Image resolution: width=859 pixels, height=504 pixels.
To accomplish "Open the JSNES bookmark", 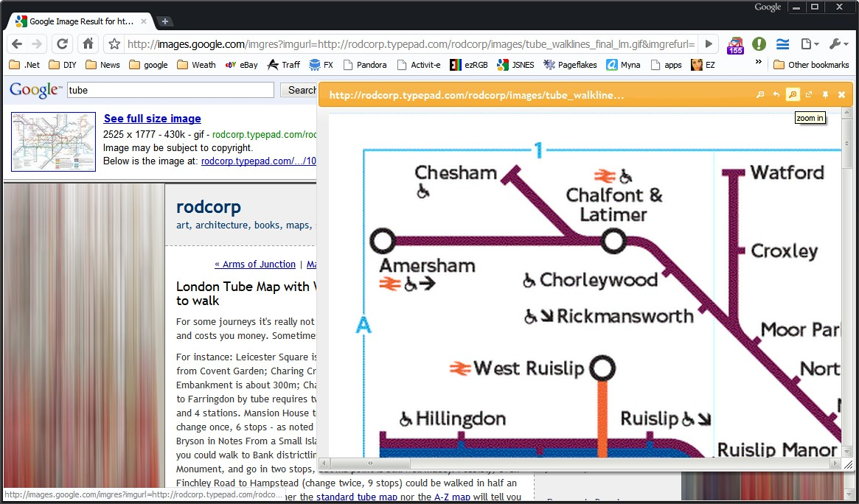I will [x=515, y=65].
